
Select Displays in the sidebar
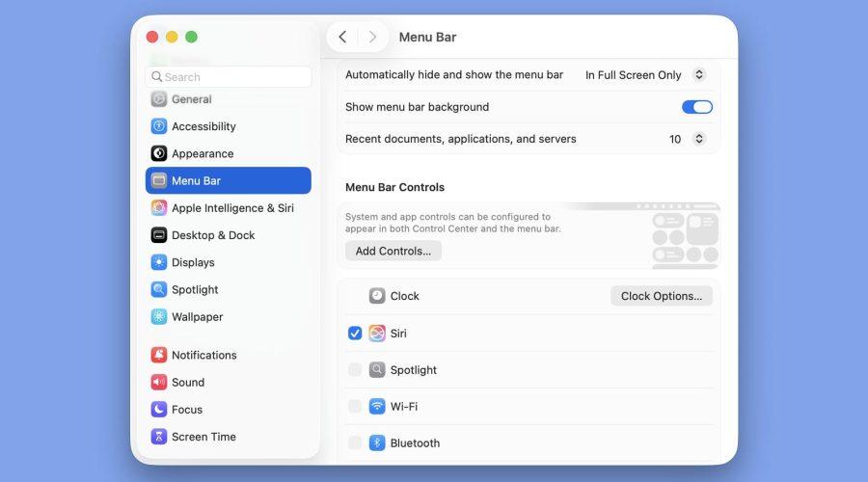click(x=228, y=262)
